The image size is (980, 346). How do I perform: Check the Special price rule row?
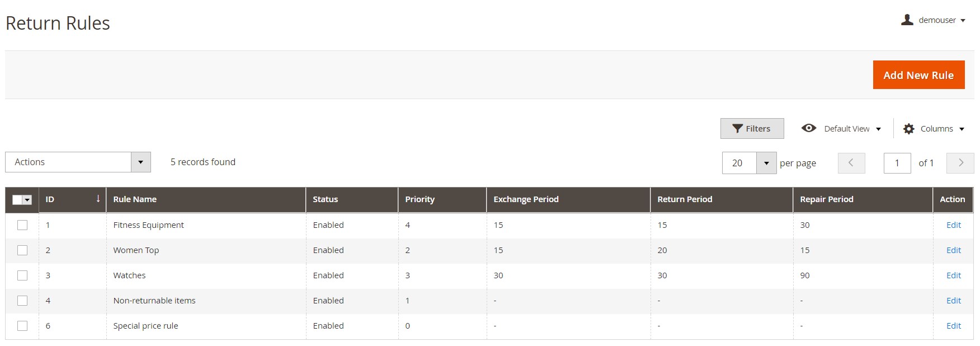click(x=22, y=326)
